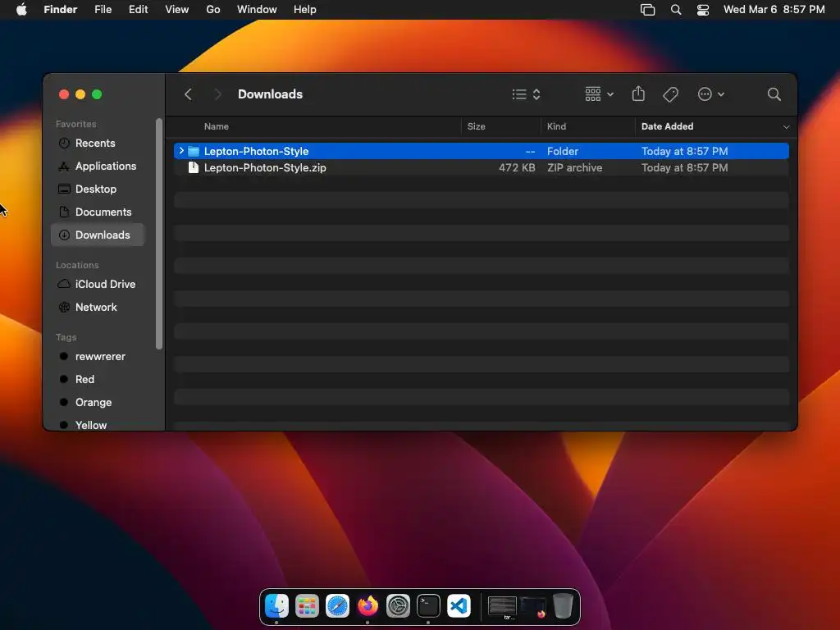Open the Finder menu
Viewport: 840px width, 630px height.
[61, 10]
